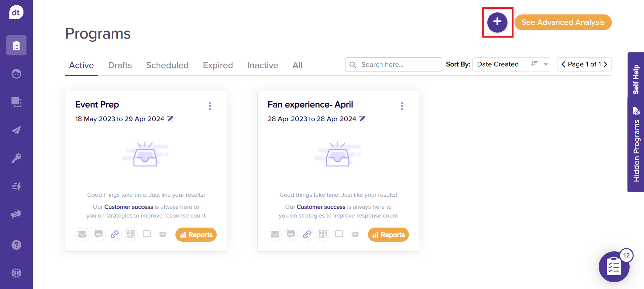Open the checklist widget with badge 12

pyautogui.click(x=614, y=267)
